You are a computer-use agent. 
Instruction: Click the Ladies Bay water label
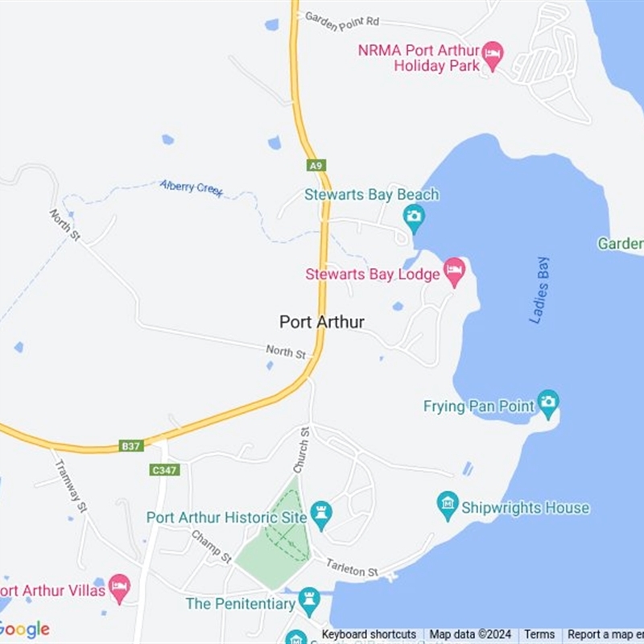(539, 291)
